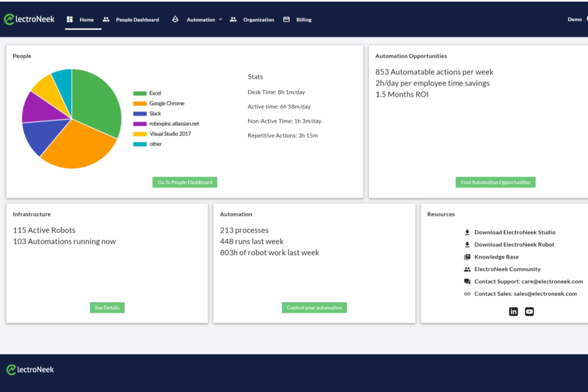Click the Find Automation Opportunities button
Screen dimensions: 588x392
(x=495, y=182)
